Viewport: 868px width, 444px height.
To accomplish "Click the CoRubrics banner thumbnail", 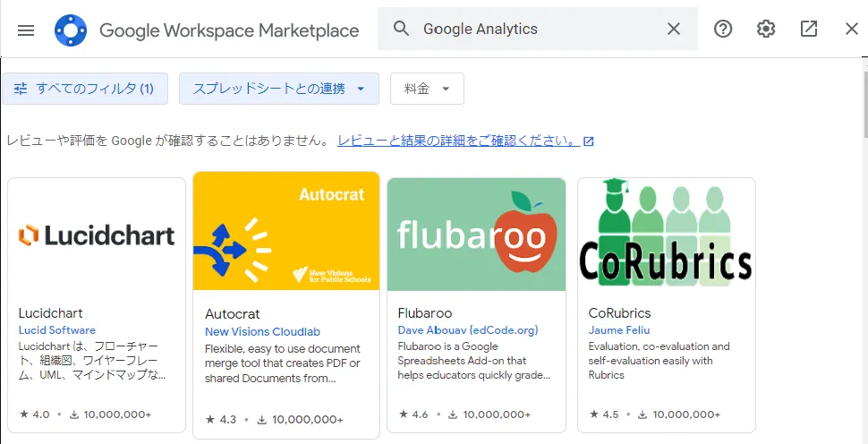I will coord(667,235).
